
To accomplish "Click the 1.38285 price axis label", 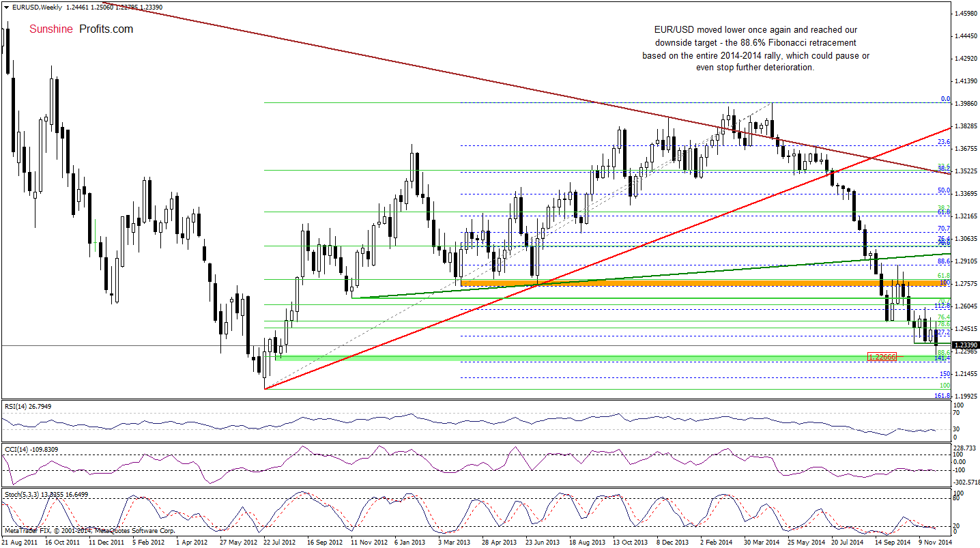I will tap(967, 126).
